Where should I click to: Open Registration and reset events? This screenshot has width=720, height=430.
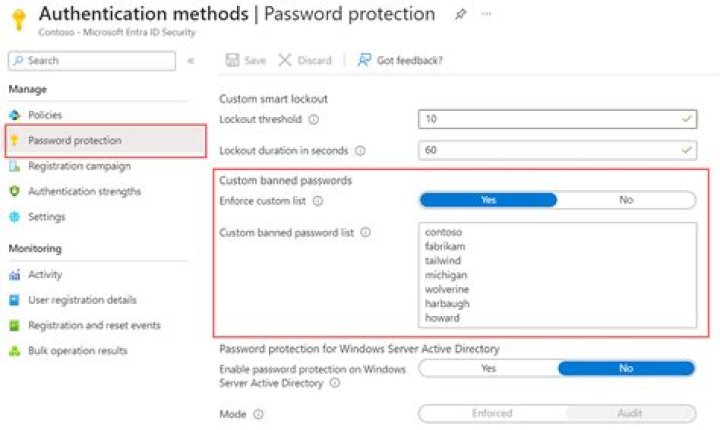coord(94,325)
